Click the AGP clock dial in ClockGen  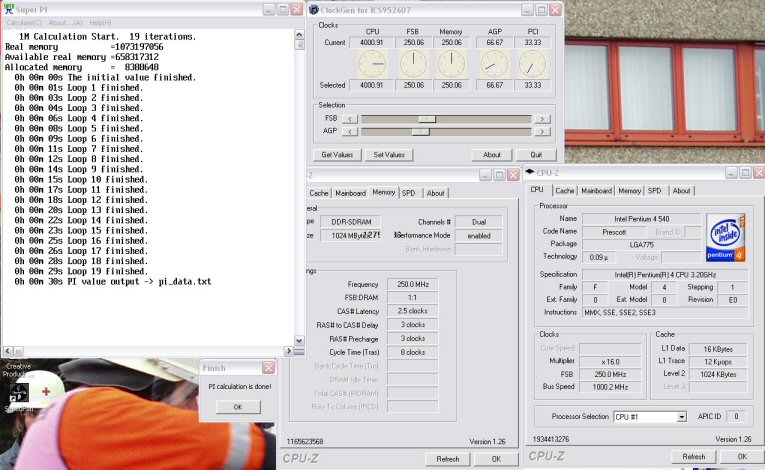494,63
